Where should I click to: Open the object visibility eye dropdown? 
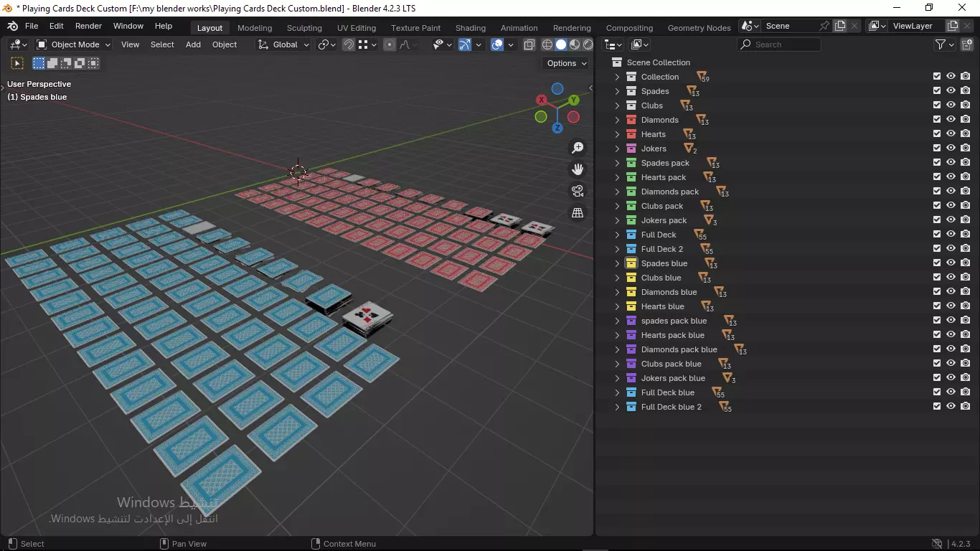[x=443, y=44]
